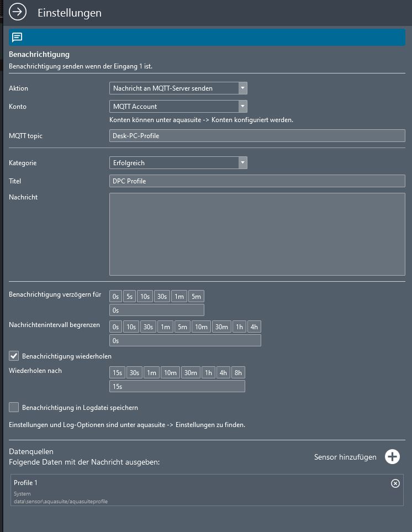Expand the Konto MQTT Account dropdown
Viewport: 412px width, 532px height.
[x=178, y=107]
